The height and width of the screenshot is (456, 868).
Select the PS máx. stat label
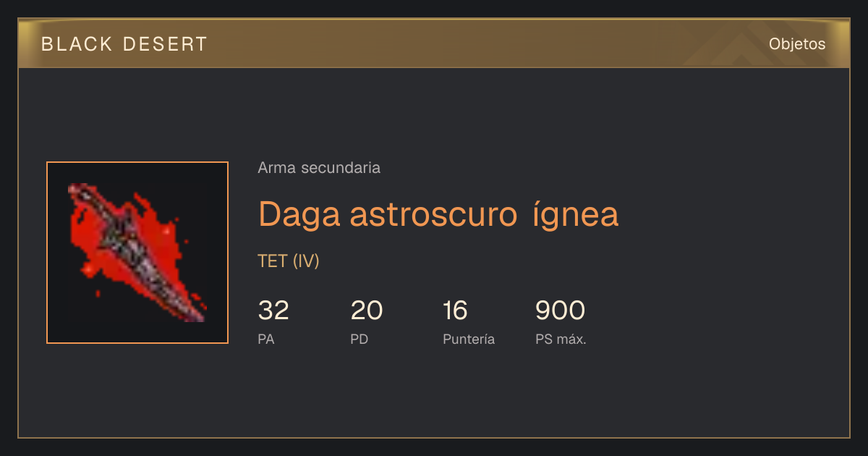click(561, 339)
